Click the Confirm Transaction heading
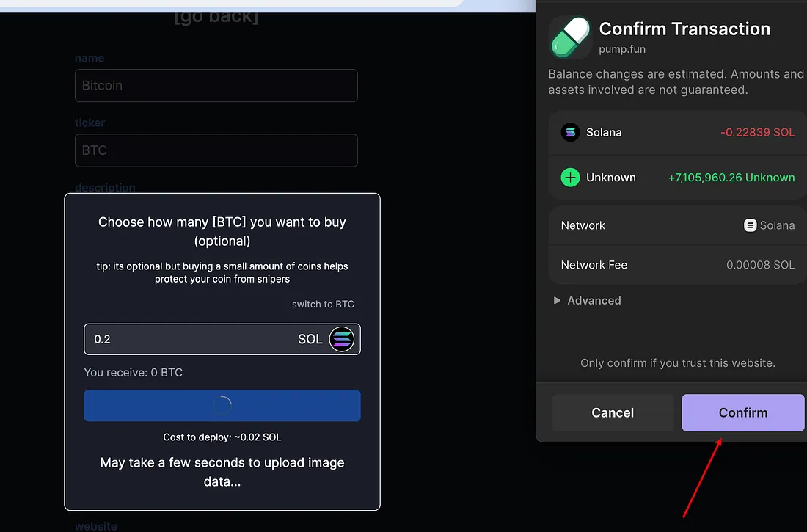Image resolution: width=807 pixels, height=532 pixels. click(684, 29)
